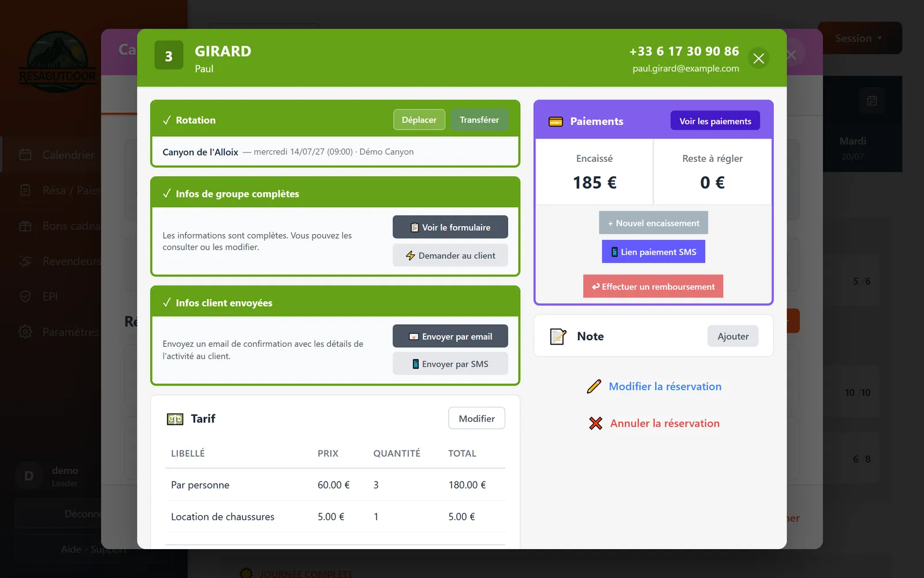Open EPI in the background sidebar
The image size is (924, 578).
(50, 297)
